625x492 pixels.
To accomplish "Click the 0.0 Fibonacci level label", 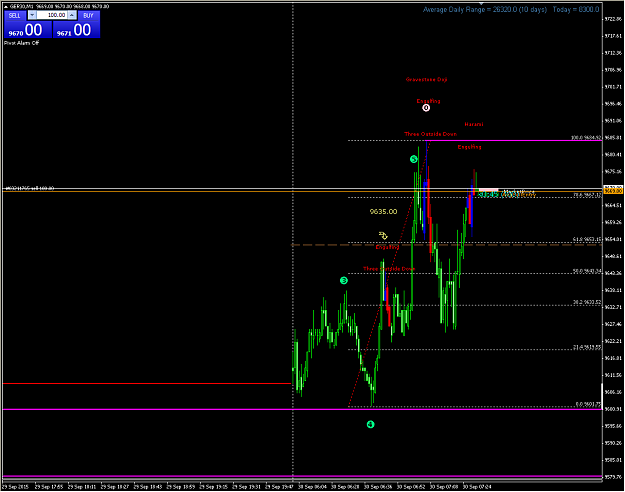I will [x=588, y=404].
